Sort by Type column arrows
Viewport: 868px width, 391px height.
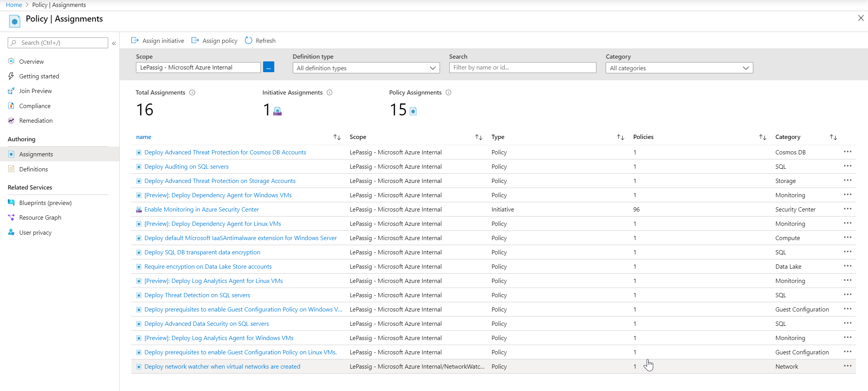pos(620,137)
